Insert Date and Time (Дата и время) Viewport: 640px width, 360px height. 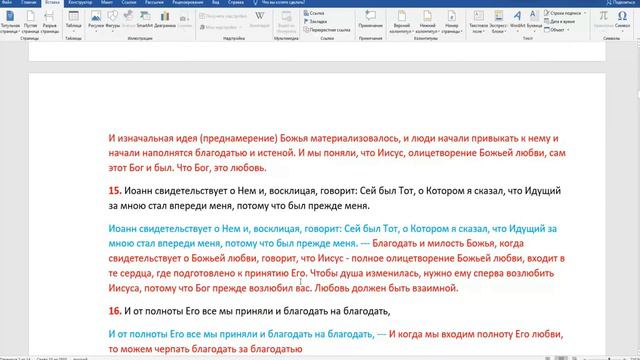pyautogui.click(x=559, y=21)
